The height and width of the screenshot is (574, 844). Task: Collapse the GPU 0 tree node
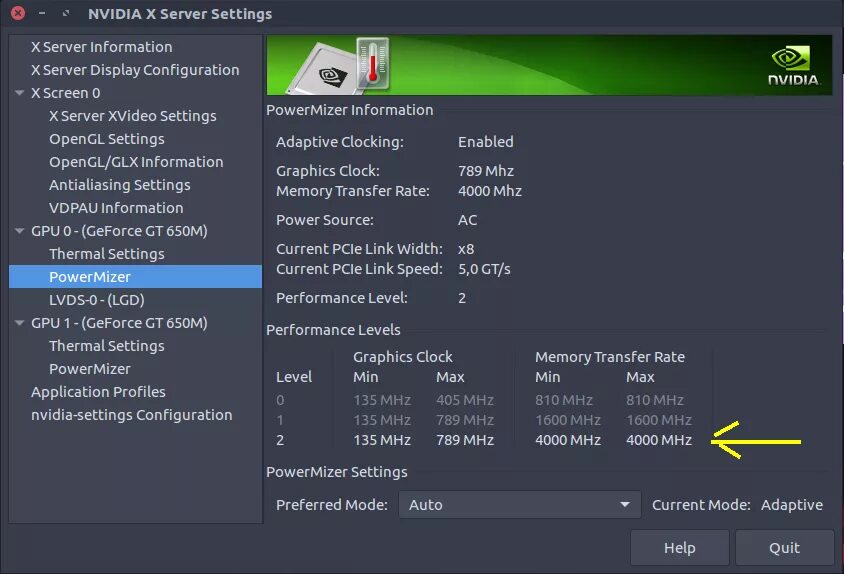[20, 231]
